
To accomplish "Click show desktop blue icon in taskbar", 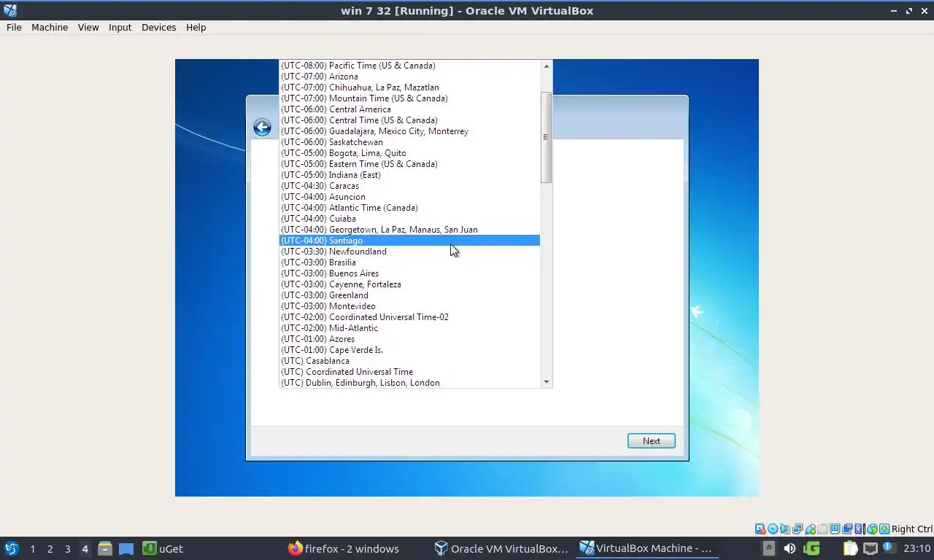I will pos(126,548).
